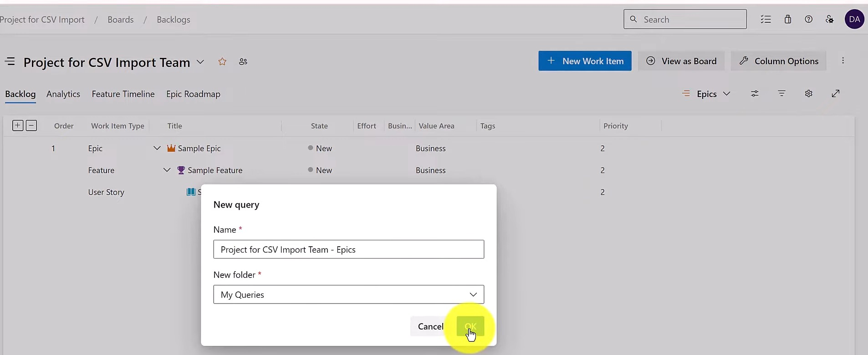This screenshot has height=355, width=868.
Task: Expand all backlog rows with plus box
Action: pyautogui.click(x=18, y=126)
